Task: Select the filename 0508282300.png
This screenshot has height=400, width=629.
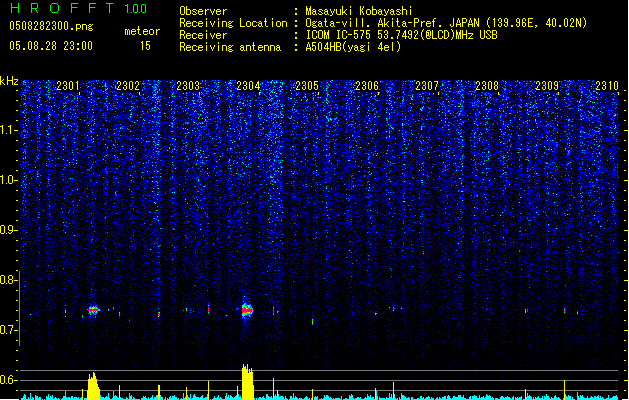Action: pos(51,26)
